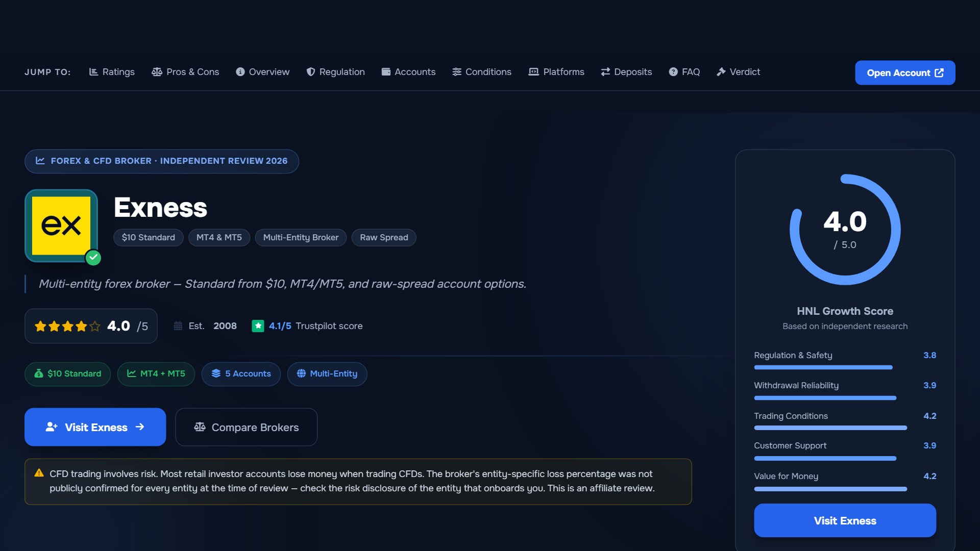Click the blue Visit Exness button with arrow

point(95,427)
